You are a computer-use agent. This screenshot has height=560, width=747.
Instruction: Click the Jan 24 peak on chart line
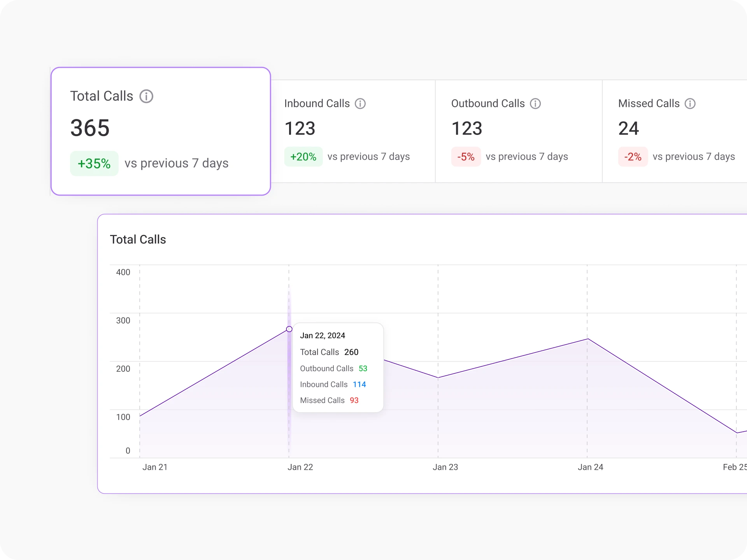click(587, 339)
